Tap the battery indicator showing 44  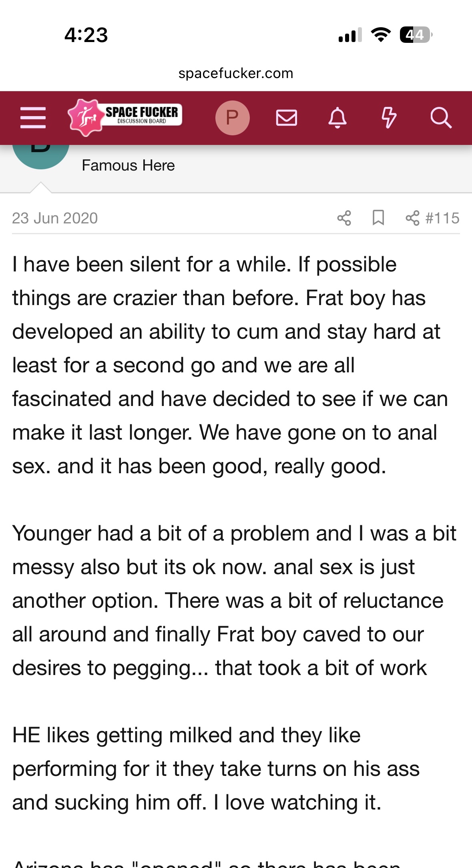click(416, 35)
